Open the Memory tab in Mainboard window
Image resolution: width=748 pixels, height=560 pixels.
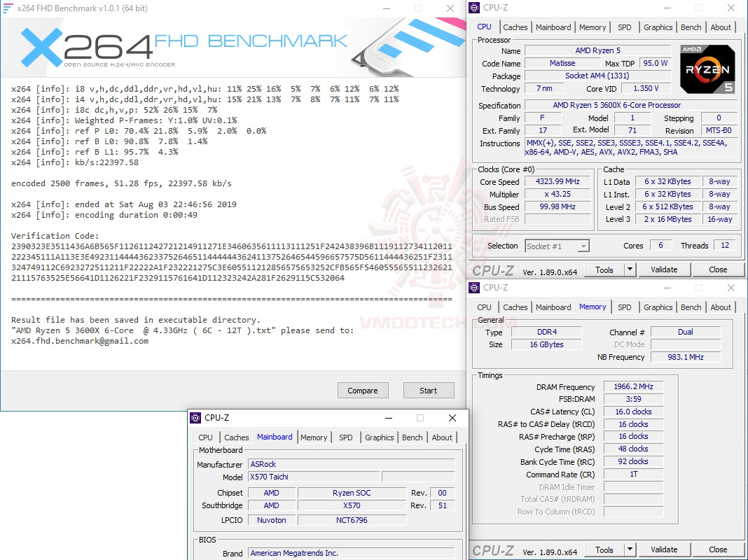tap(314, 437)
